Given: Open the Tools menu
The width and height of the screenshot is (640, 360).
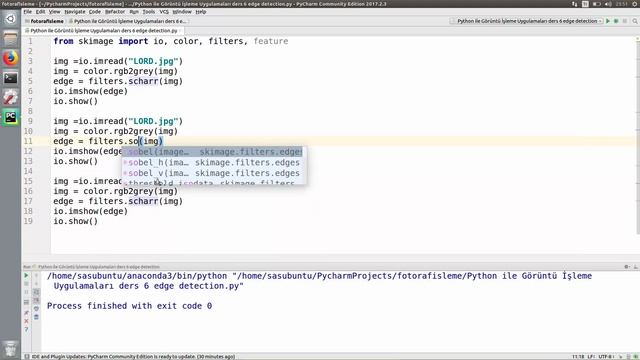Looking at the screenshot, I should 149,11.
